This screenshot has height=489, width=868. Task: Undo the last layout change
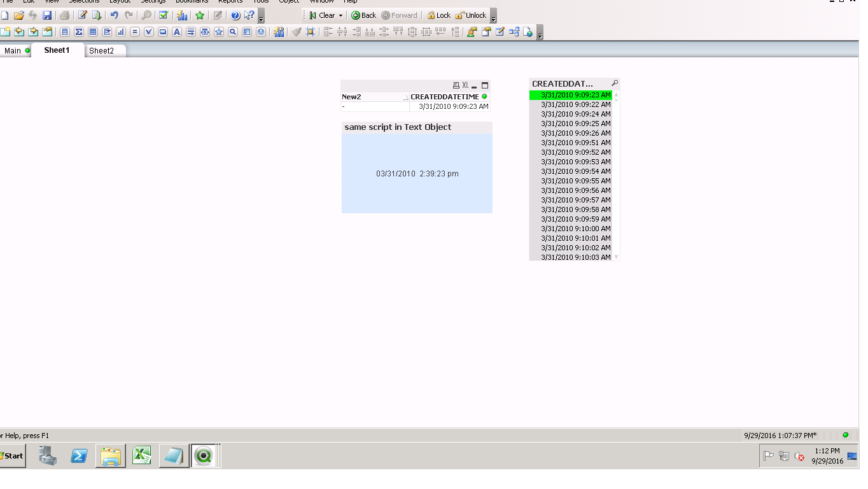coord(115,15)
